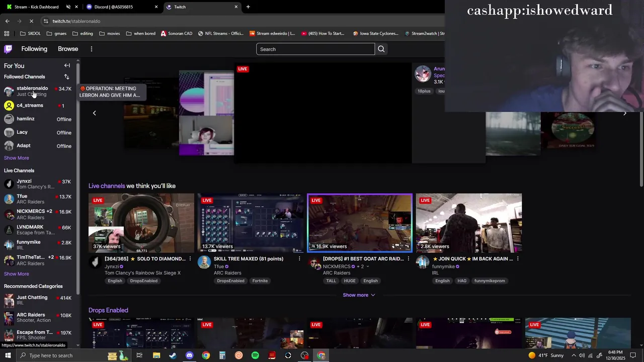Open the NFL Streams bookmark

tap(221, 33)
